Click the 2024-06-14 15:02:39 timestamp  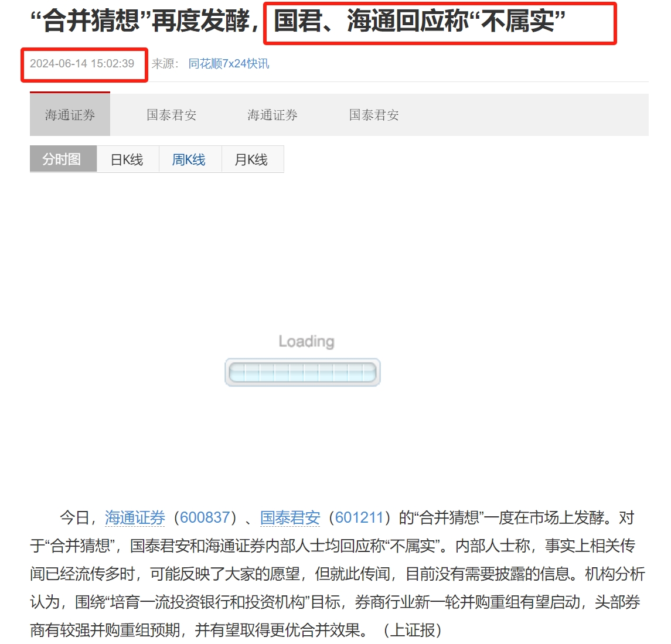[x=82, y=64]
